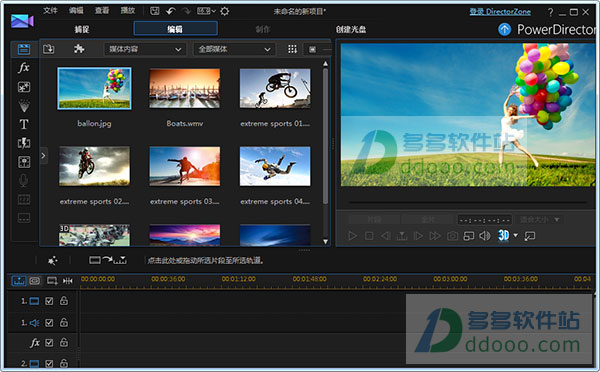Switch to the Capture tab
The height and width of the screenshot is (372, 600).
[x=82, y=29]
